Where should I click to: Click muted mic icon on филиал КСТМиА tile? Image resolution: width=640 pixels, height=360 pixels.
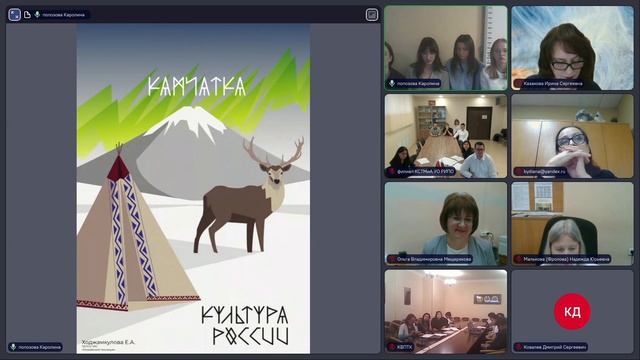pos(392,171)
